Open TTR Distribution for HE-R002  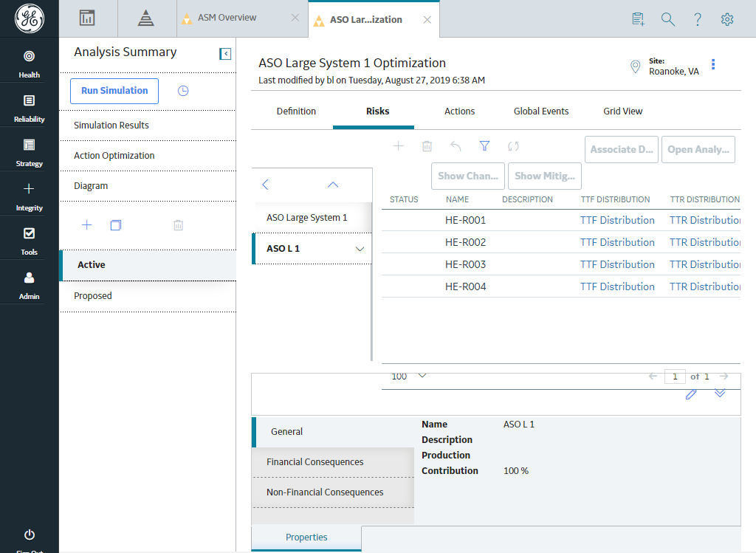(x=705, y=242)
